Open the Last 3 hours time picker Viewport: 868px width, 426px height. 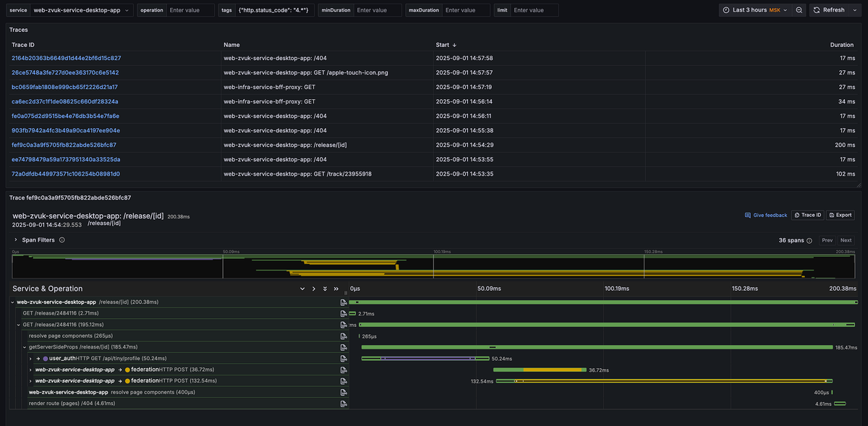pos(755,10)
